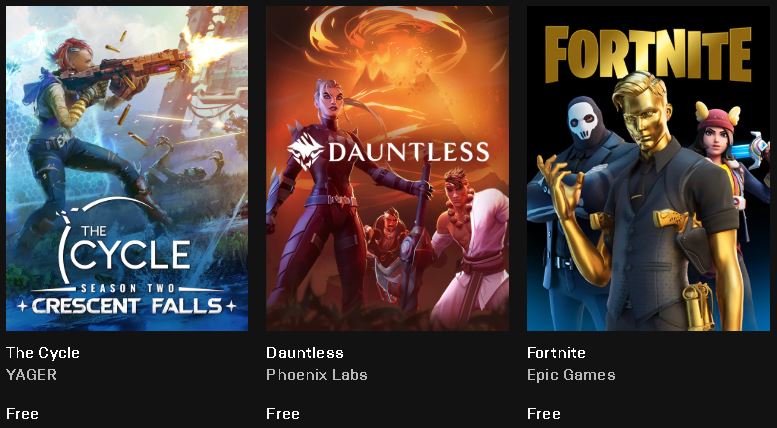This screenshot has width=777, height=428.
Task: Click the Free price under The Cycle
Action: [22, 414]
